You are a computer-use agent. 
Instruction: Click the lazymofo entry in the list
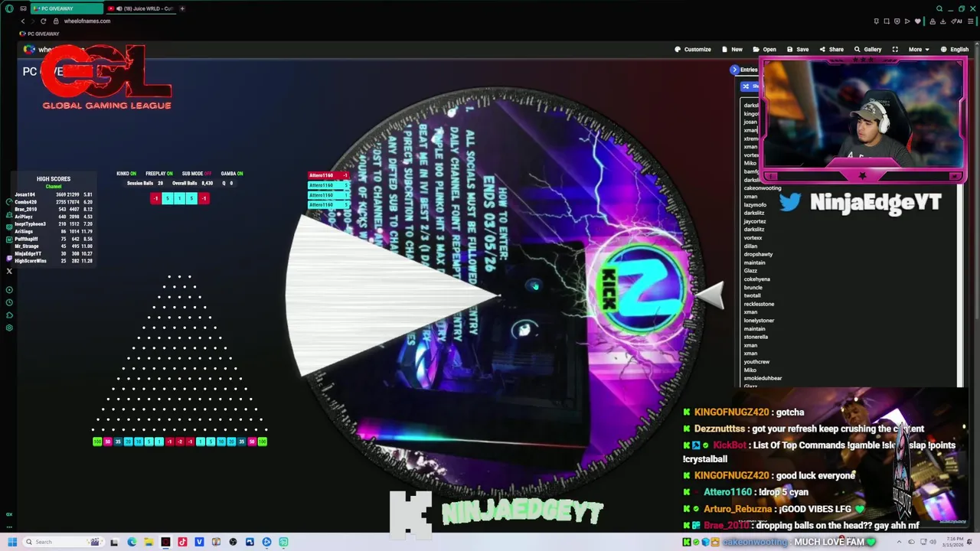tap(755, 205)
